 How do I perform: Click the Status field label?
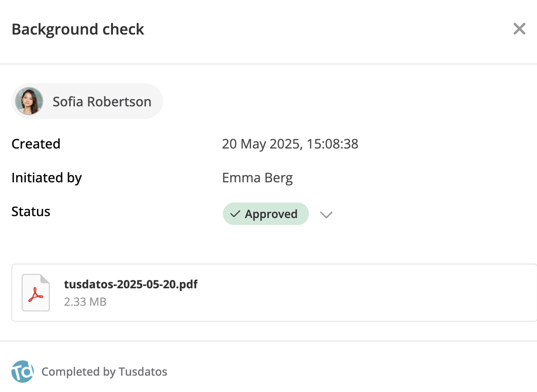tap(31, 212)
